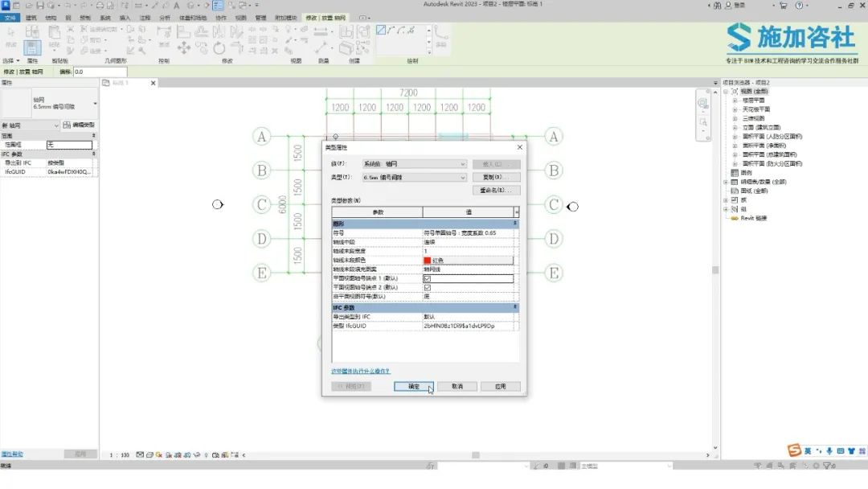868x489 pixels.
Task: Click the Modify arrow tool in the ribbon
Action: pyautogui.click(x=10, y=38)
